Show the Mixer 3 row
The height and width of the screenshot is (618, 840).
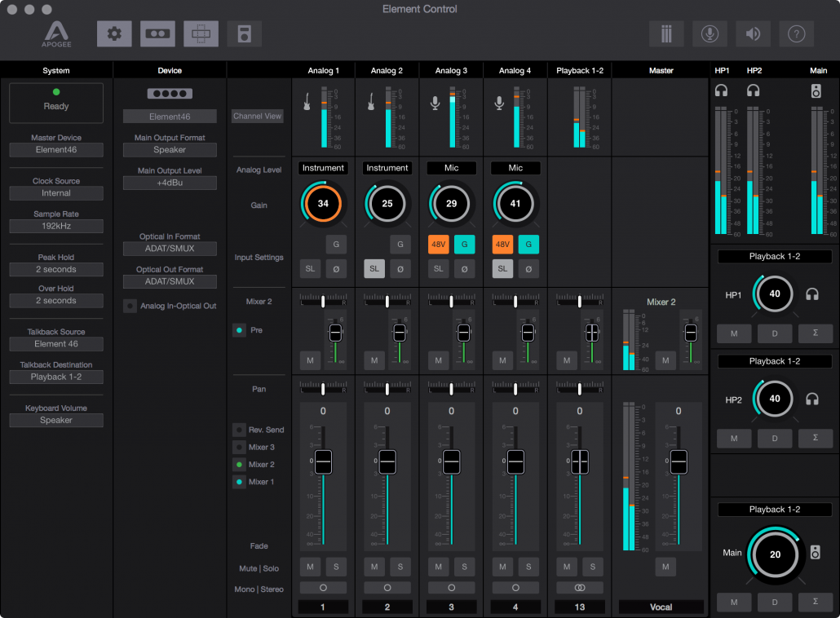238,447
